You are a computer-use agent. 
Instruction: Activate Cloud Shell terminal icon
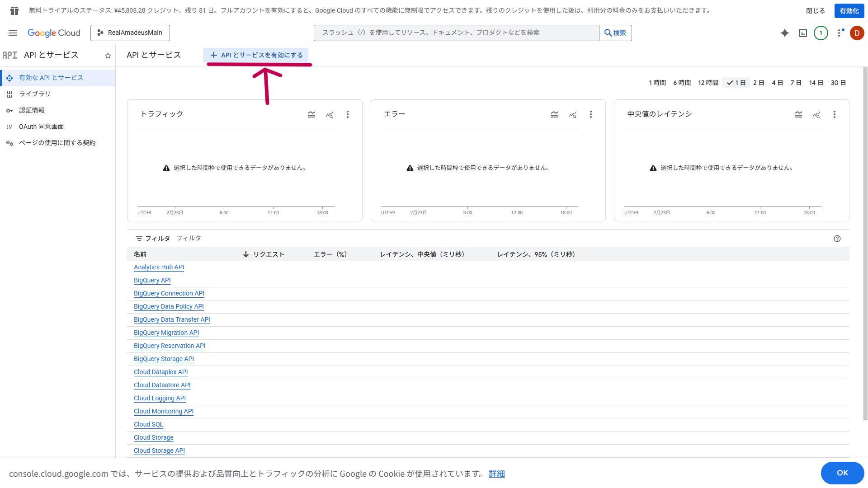[803, 33]
